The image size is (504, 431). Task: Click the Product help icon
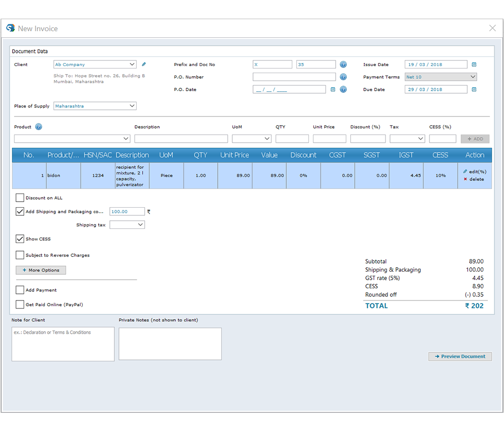coord(38,127)
